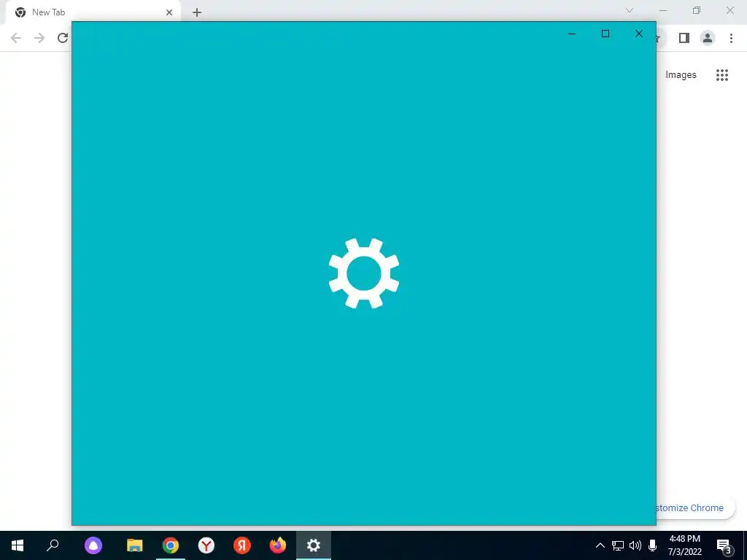Close the Chrome window
The height and width of the screenshot is (560, 747).
click(729, 10)
